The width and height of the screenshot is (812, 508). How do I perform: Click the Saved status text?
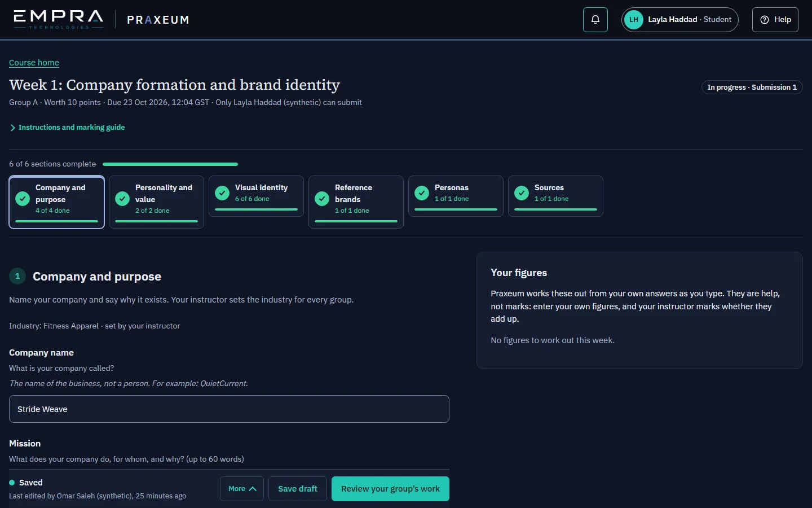pyautogui.click(x=31, y=483)
